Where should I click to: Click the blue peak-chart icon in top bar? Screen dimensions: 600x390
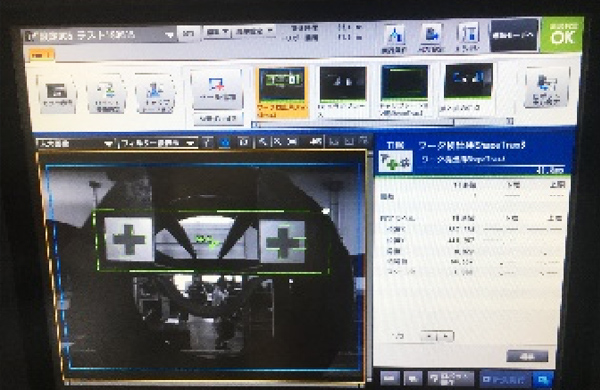[x=394, y=39]
